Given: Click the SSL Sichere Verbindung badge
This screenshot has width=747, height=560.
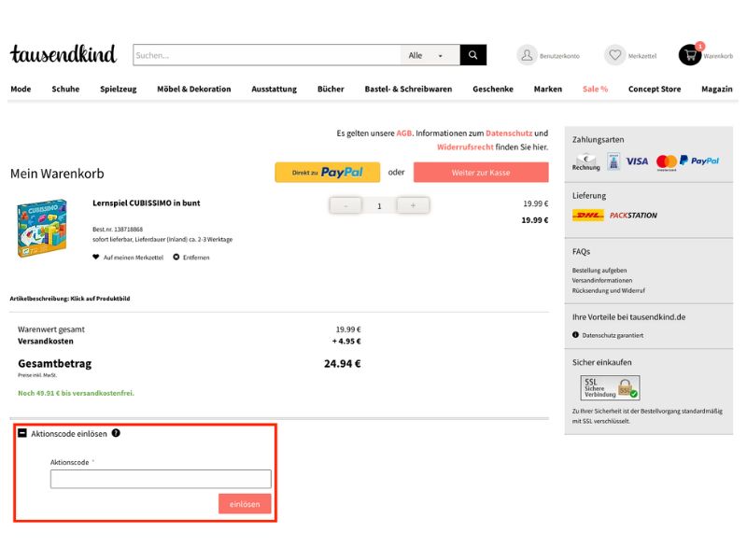Looking at the screenshot, I should click(610, 387).
